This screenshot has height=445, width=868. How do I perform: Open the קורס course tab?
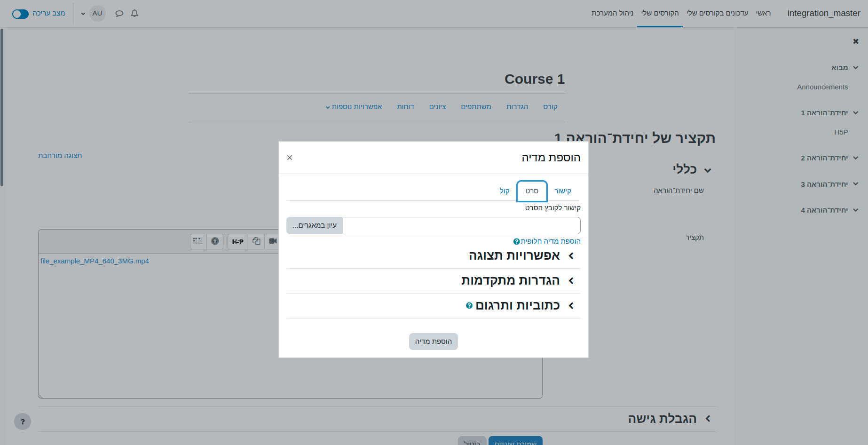[x=550, y=107]
